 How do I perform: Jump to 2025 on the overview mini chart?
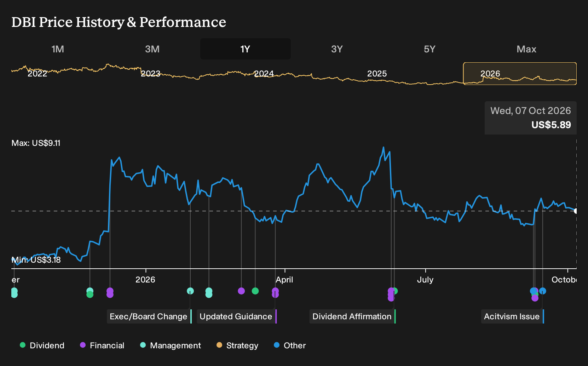click(x=377, y=74)
